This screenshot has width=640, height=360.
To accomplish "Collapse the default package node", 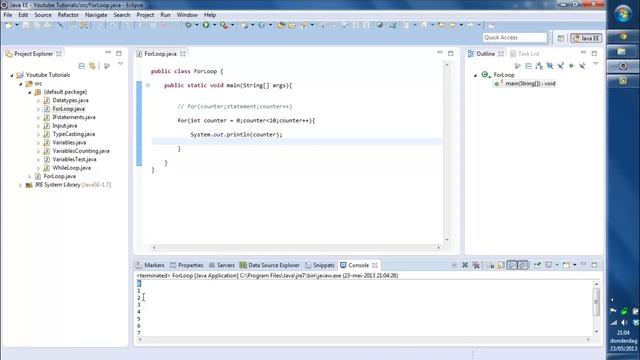I will 29,92.
